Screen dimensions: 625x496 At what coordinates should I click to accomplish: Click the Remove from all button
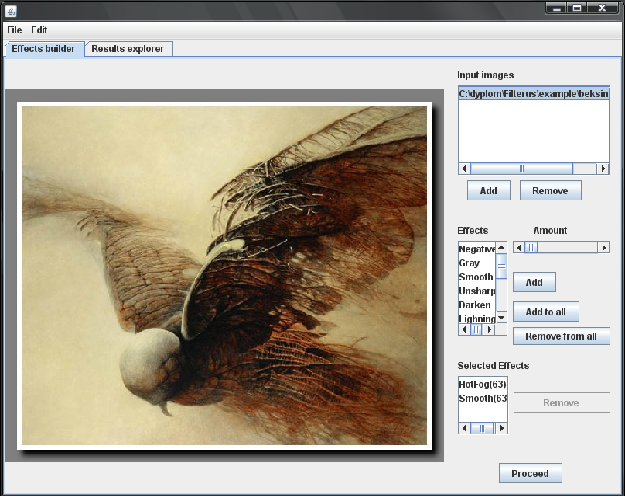pos(561,337)
